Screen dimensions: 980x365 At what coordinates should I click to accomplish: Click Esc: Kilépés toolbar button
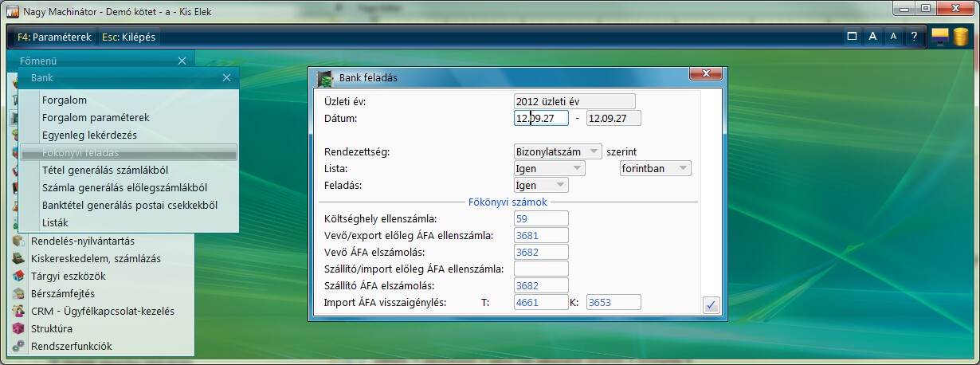[129, 37]
